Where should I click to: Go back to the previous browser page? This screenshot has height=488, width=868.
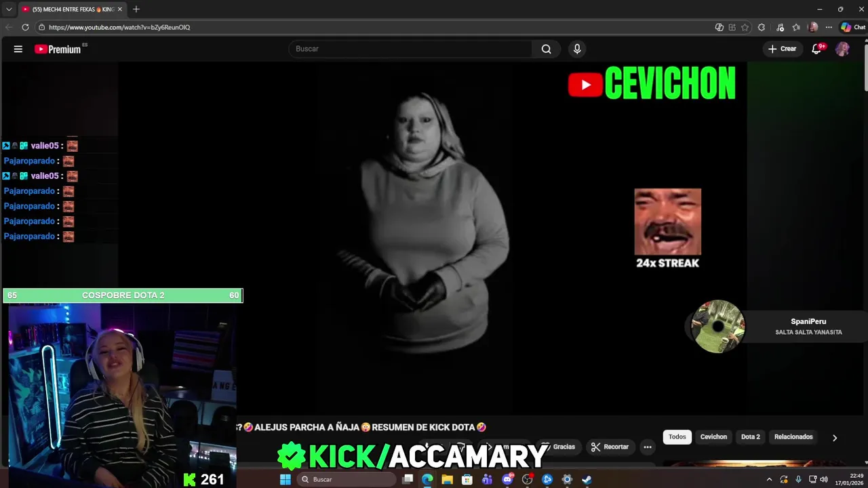click(9, 27)
